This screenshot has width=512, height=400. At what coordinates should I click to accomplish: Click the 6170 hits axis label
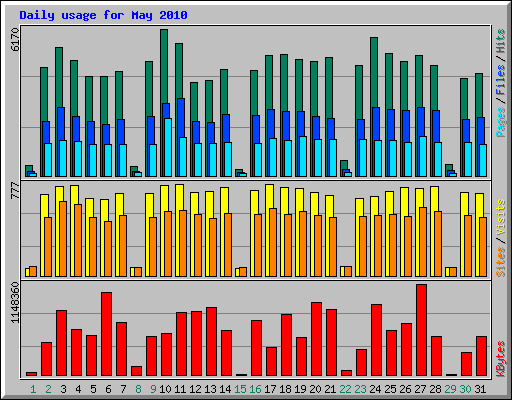pyautogui.click(x=15, y=39)
